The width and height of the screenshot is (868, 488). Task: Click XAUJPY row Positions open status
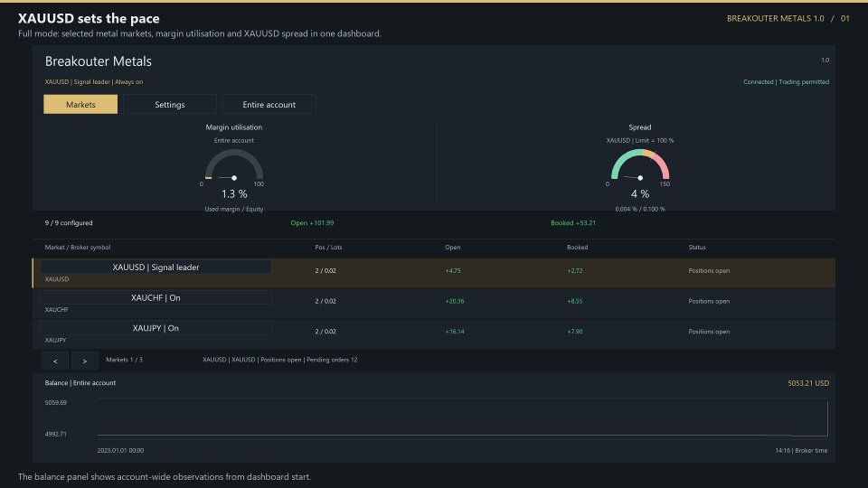pos(709,332)
